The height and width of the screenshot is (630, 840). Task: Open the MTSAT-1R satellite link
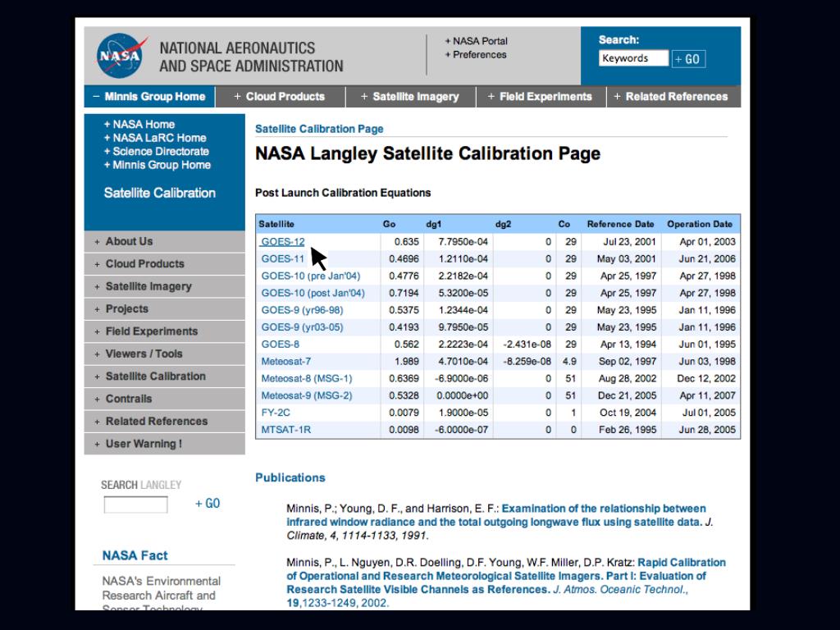pos(286,430)
